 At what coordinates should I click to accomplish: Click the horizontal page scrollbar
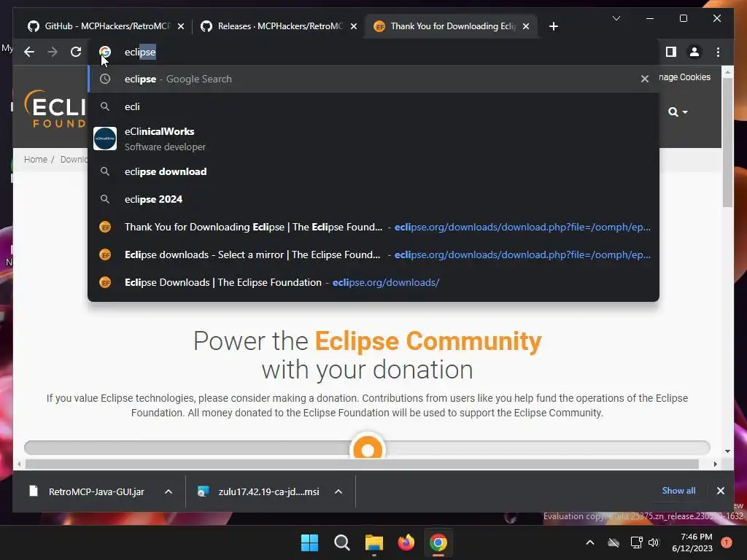coord(362,464)
